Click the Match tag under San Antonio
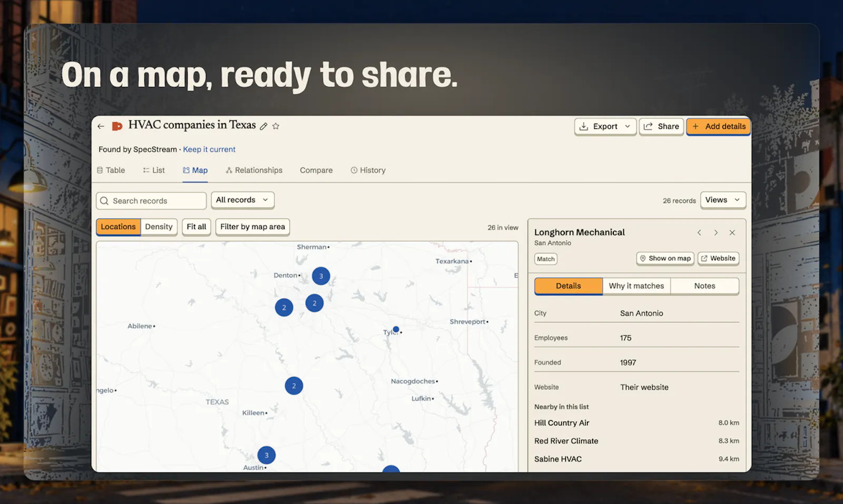843x504 pixels. (x=546, y=259)
